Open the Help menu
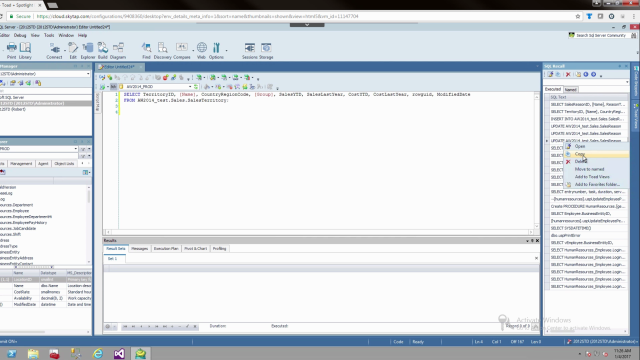The image size is (640, 360). click(82, 36)
